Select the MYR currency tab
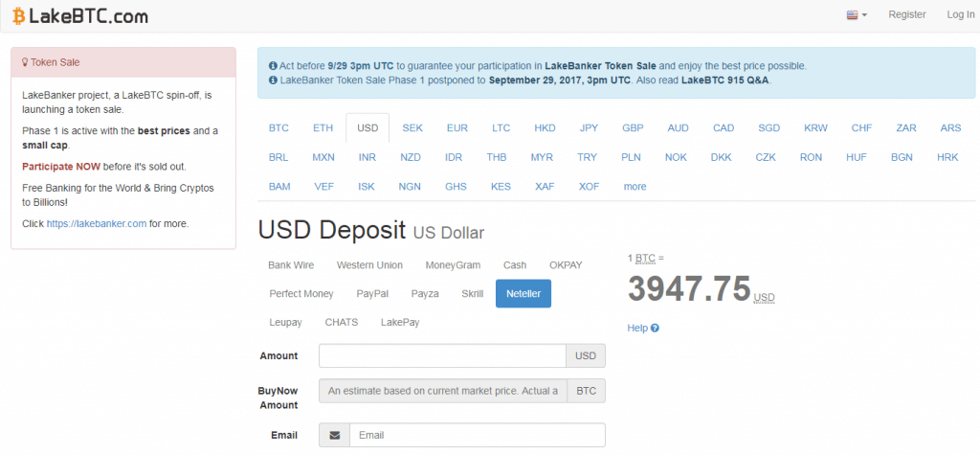 [542, 157]
